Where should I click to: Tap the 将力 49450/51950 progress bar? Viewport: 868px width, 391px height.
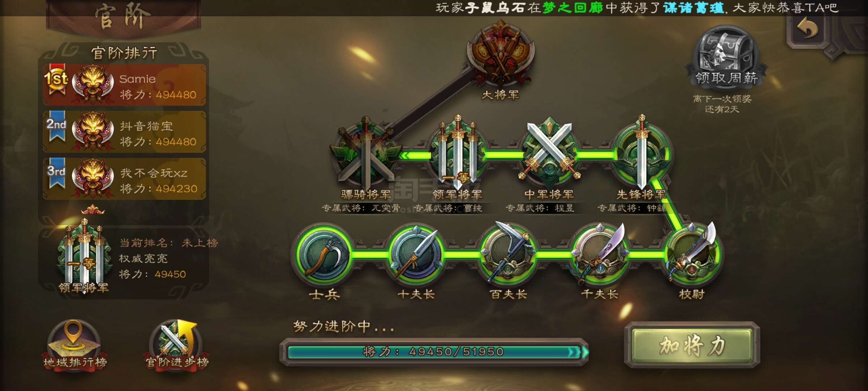[x=434, y=352]
